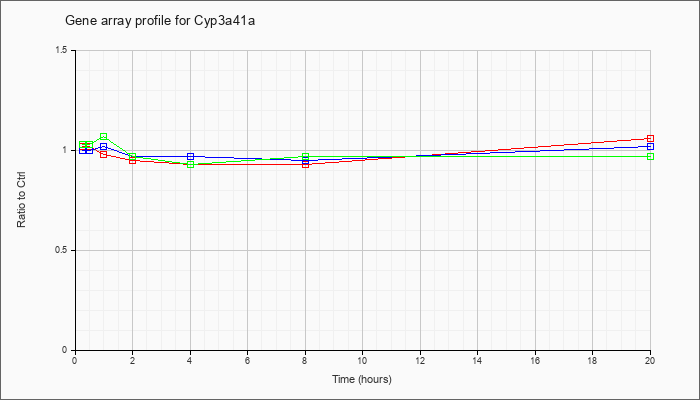Select the blue data marker at 1 hour

104,146
